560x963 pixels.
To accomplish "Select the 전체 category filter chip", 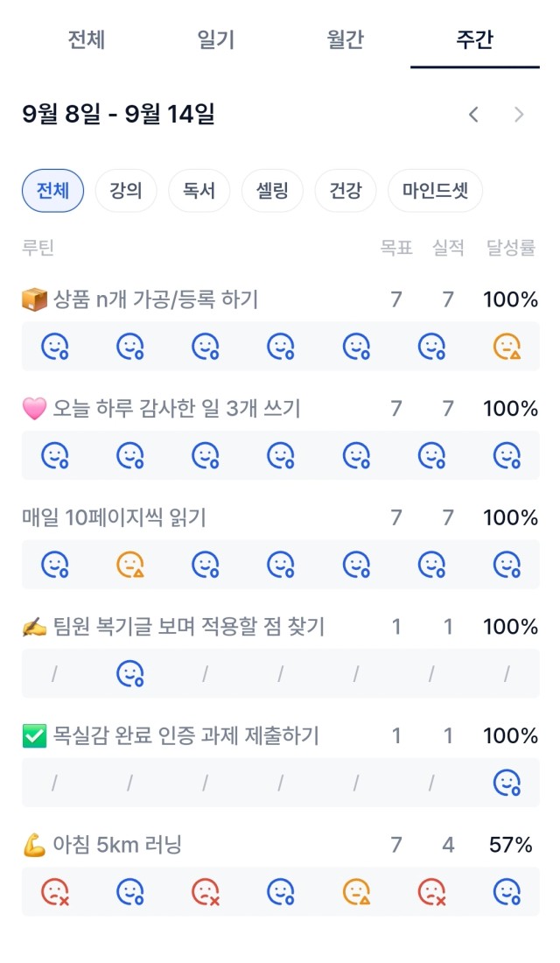I will point(52,191).
